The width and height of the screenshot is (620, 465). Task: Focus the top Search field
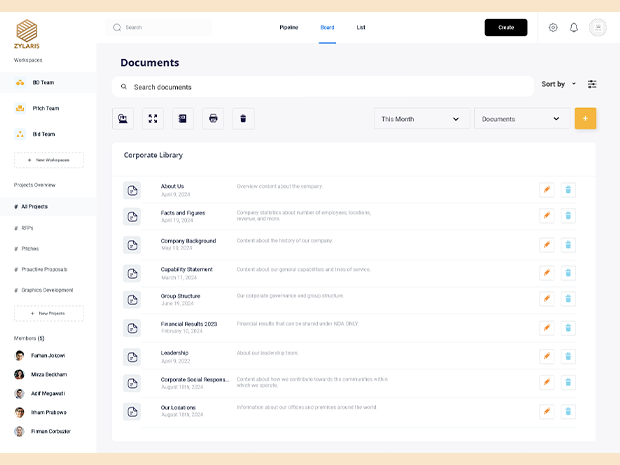(x=159, y=28)
